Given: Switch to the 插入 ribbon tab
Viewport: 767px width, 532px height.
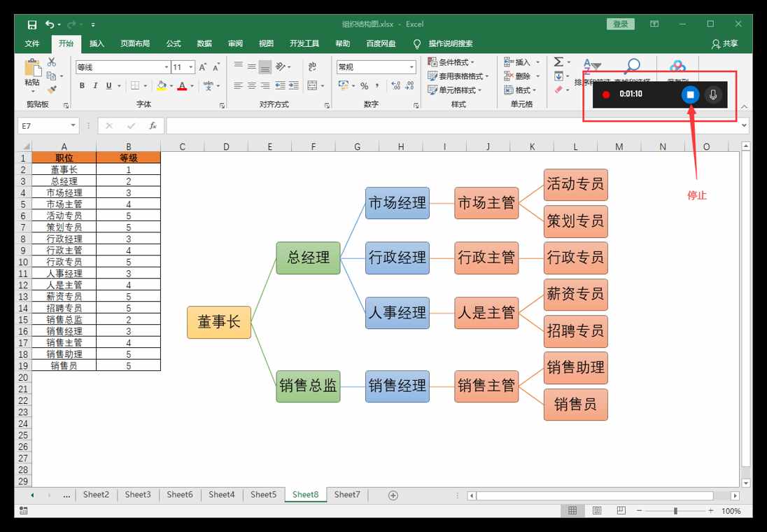Looking at the screenshot, I should click(97, 43).
